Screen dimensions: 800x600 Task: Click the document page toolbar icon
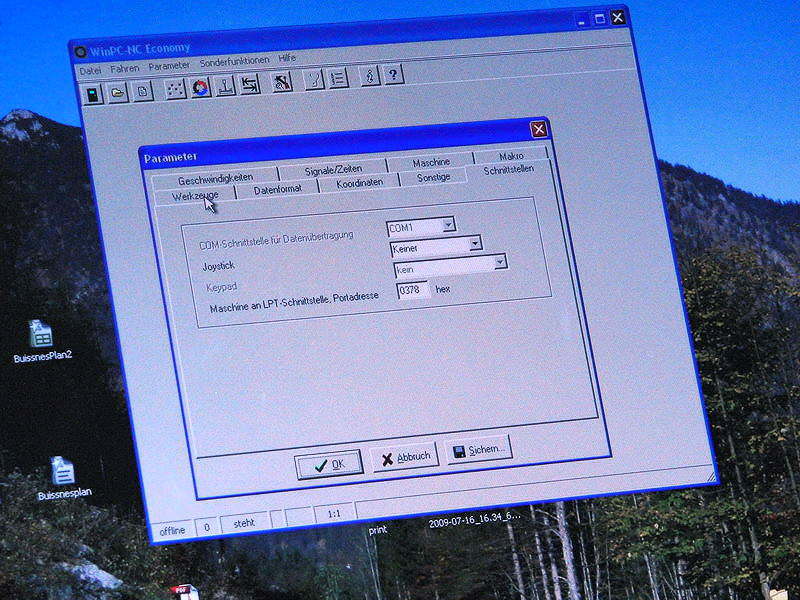[x=142, y=92]
